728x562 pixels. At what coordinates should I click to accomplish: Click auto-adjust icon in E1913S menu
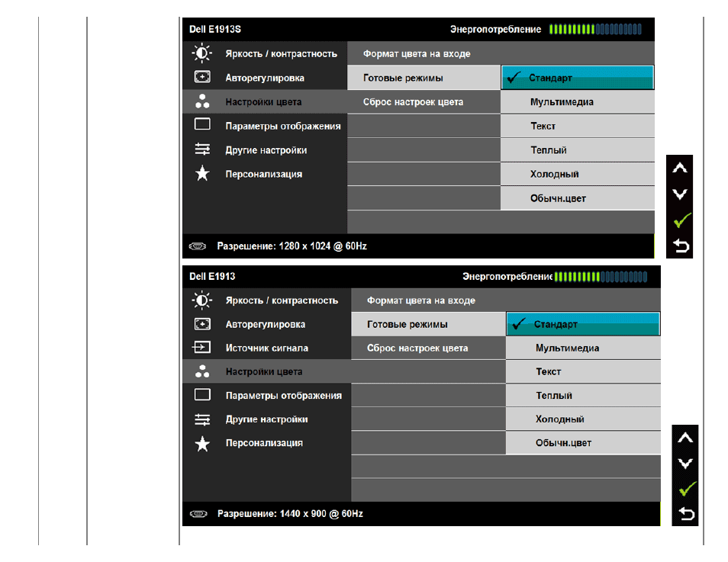click(202, 77)
